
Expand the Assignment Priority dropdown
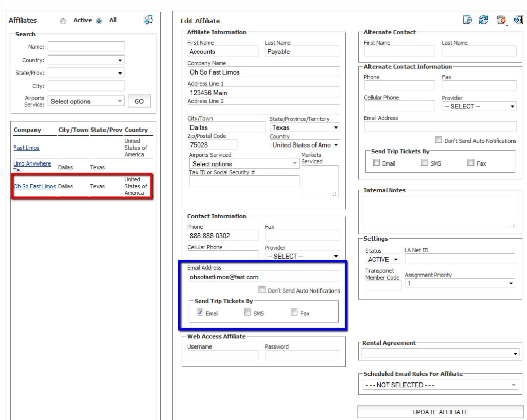tap(459, 283)
